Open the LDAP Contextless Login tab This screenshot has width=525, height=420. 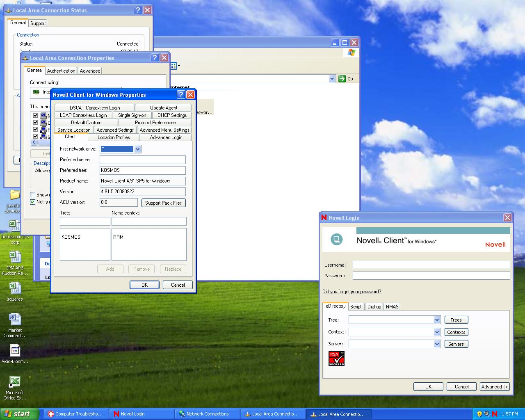click(x=83, y=115)
